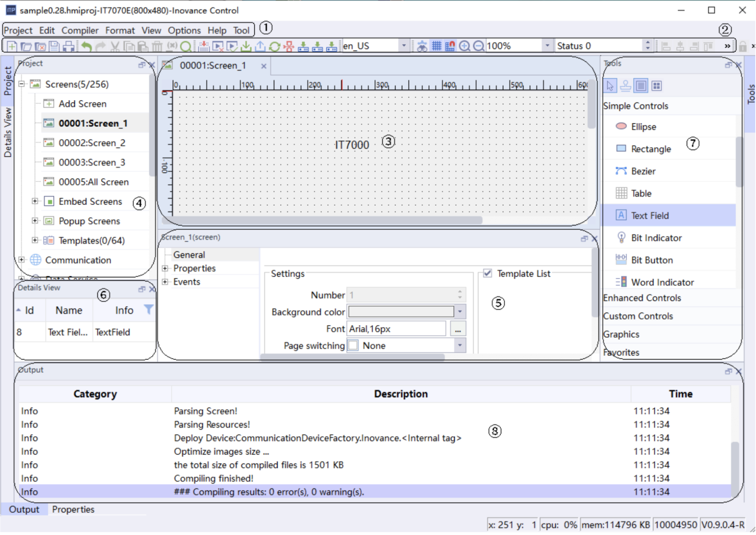Open the Background color swatch dropdown
756x535 pixels.
[x=460, y=312]
